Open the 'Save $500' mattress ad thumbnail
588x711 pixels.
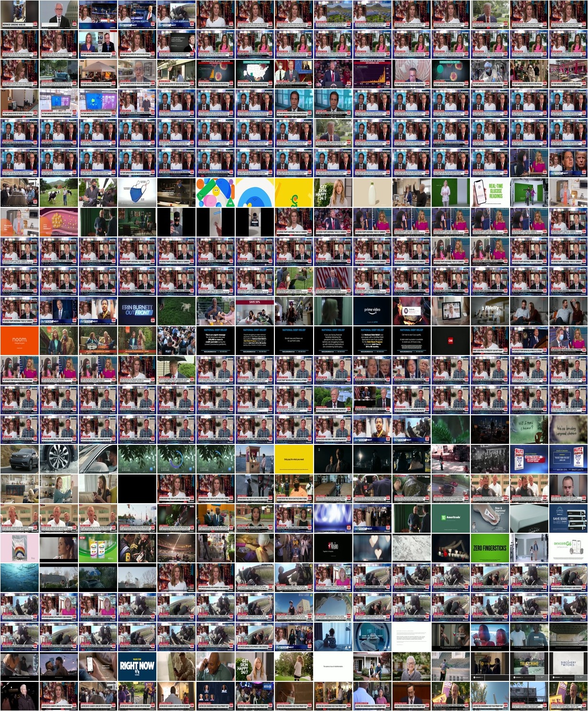(568, 518)
